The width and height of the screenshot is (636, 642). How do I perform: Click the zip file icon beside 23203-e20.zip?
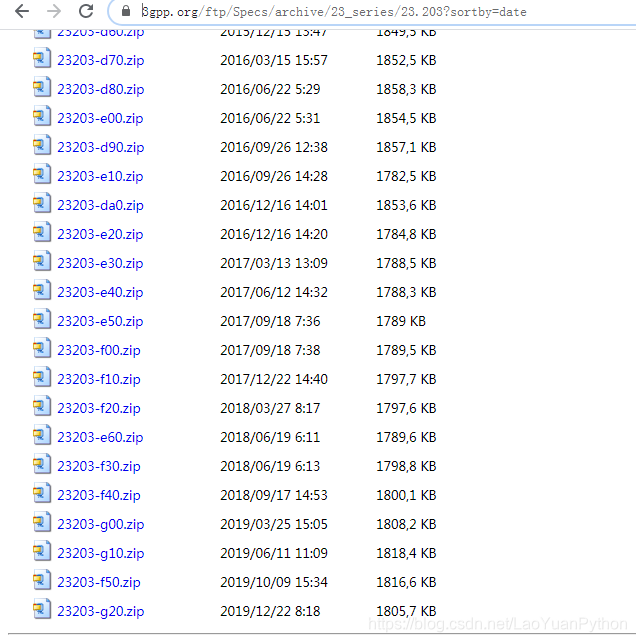pos(42,233)
